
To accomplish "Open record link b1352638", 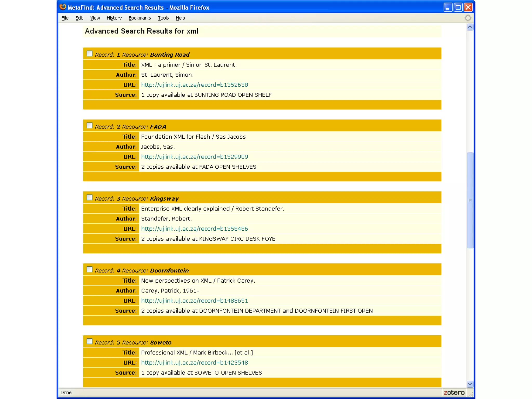I will 194,85.
